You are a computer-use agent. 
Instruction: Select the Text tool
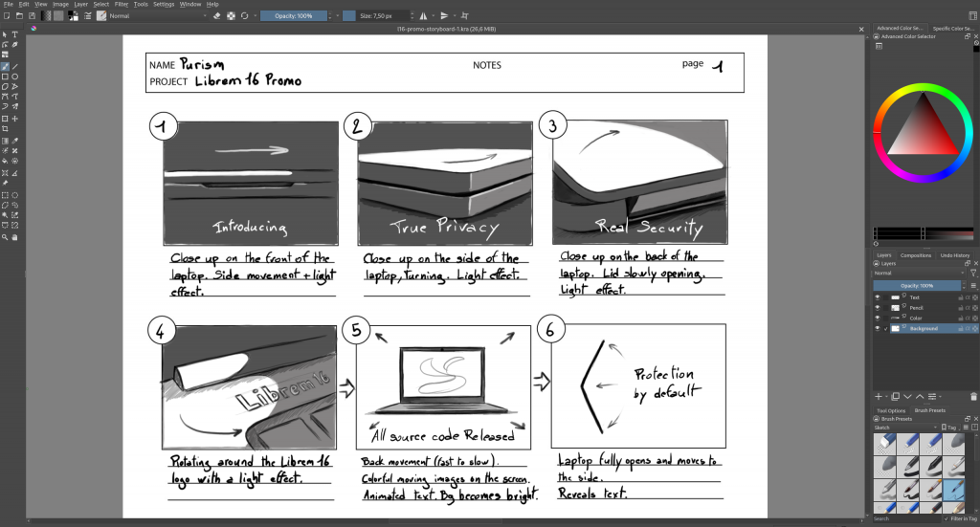(x=15, y=34)
